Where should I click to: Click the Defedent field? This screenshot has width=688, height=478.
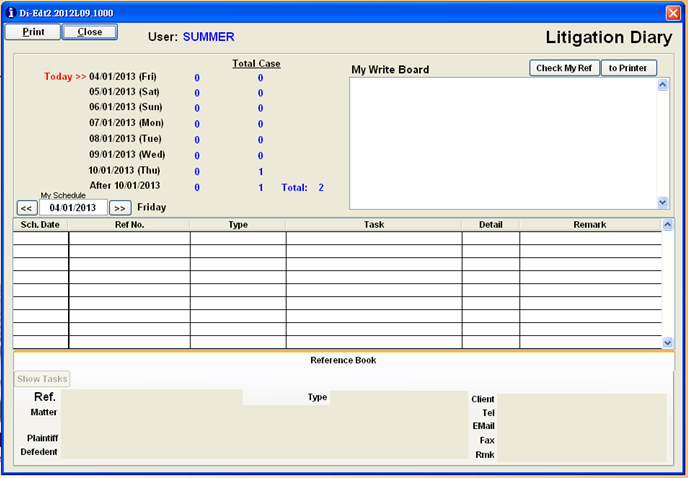tap(264, 452)
